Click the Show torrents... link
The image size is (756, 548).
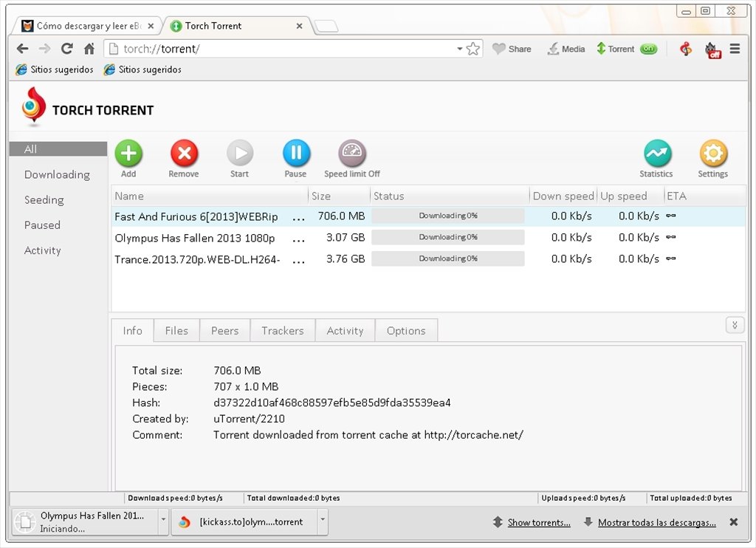click(x=539, y=522)
